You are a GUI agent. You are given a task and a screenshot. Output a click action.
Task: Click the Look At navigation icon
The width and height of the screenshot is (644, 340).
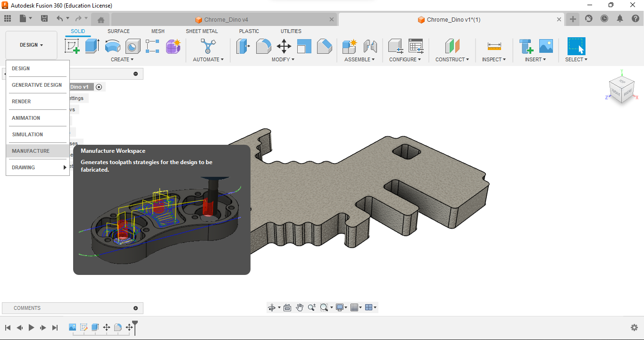tap(287, 307)
